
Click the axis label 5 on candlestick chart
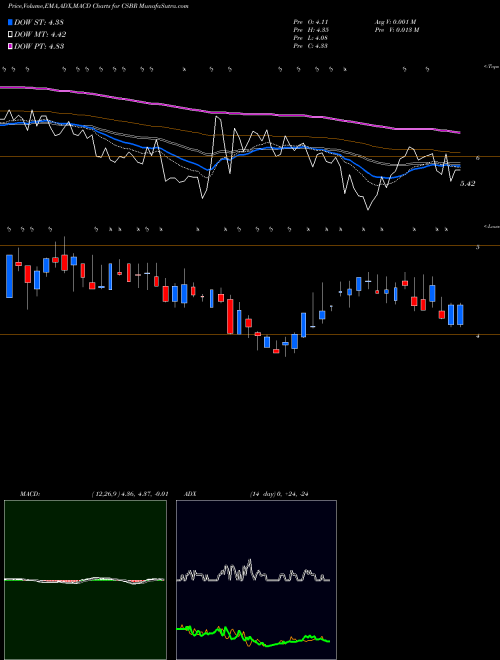coord(477,247)
